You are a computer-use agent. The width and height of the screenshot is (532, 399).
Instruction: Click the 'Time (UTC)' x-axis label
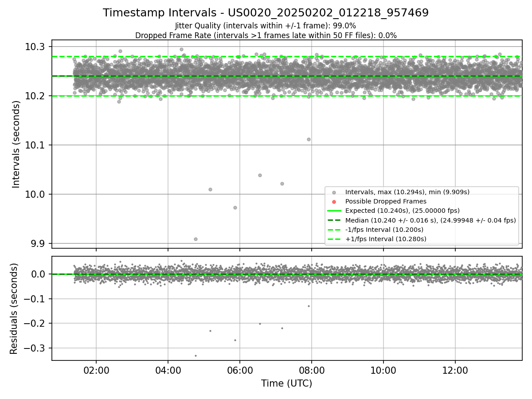286,383
